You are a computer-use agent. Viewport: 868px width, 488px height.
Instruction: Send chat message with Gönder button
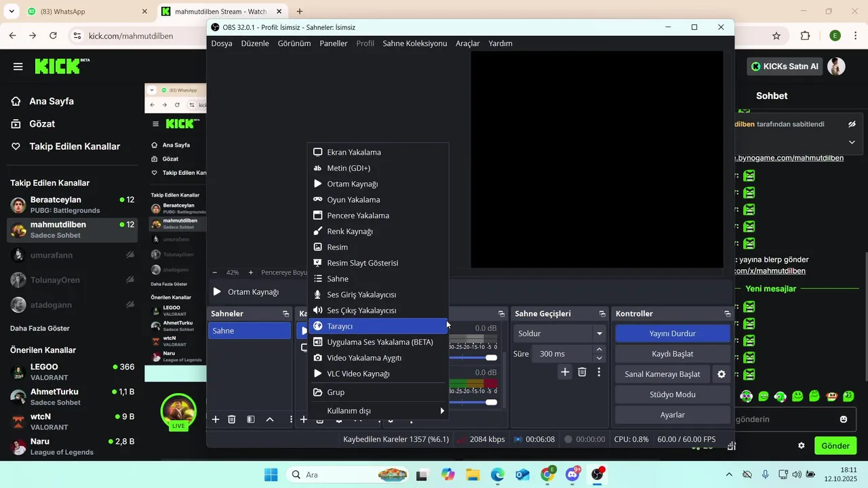tap(835, 446)
